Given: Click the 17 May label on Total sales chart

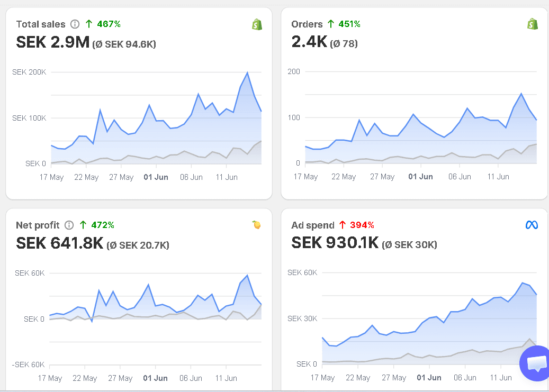Looking at the screenshot, I should [51, 177].
